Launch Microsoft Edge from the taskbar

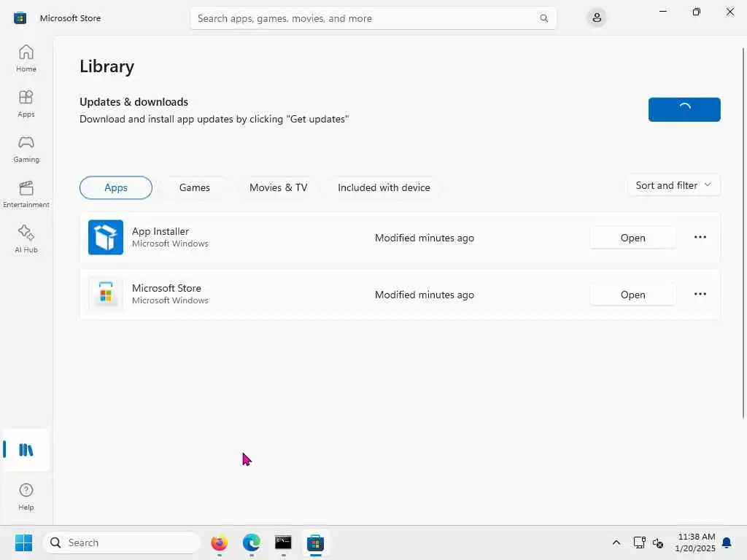pyautogui.click(x=251, y=542)
